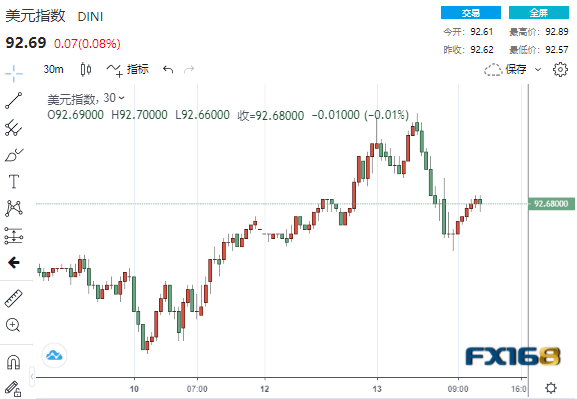Click date 10 on time axis
577x399 pixels.
(x=134, y=389)
